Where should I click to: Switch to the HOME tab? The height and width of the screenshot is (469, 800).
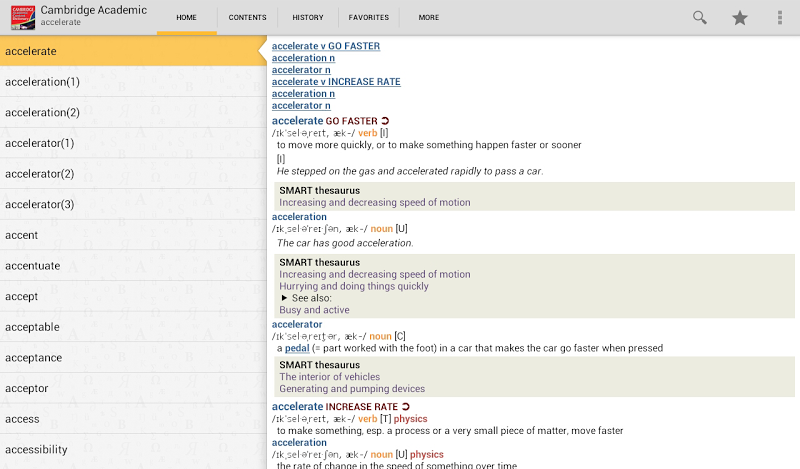coord(186,17)
